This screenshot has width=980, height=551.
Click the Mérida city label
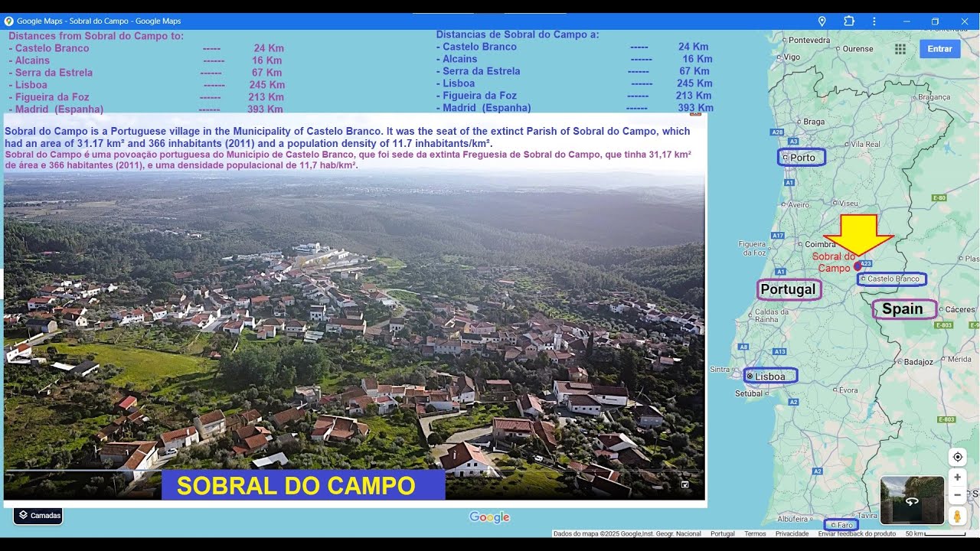pyautogui.click(x=959, y=359)
